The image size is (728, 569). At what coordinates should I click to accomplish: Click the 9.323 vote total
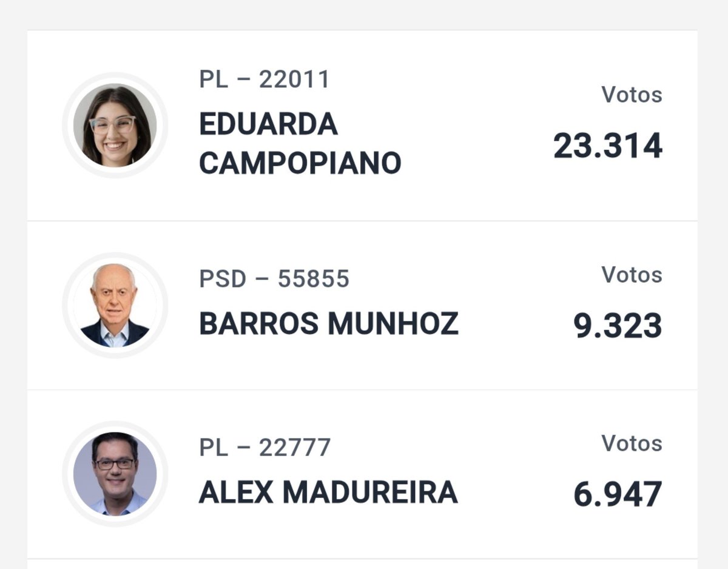(618, 326)
